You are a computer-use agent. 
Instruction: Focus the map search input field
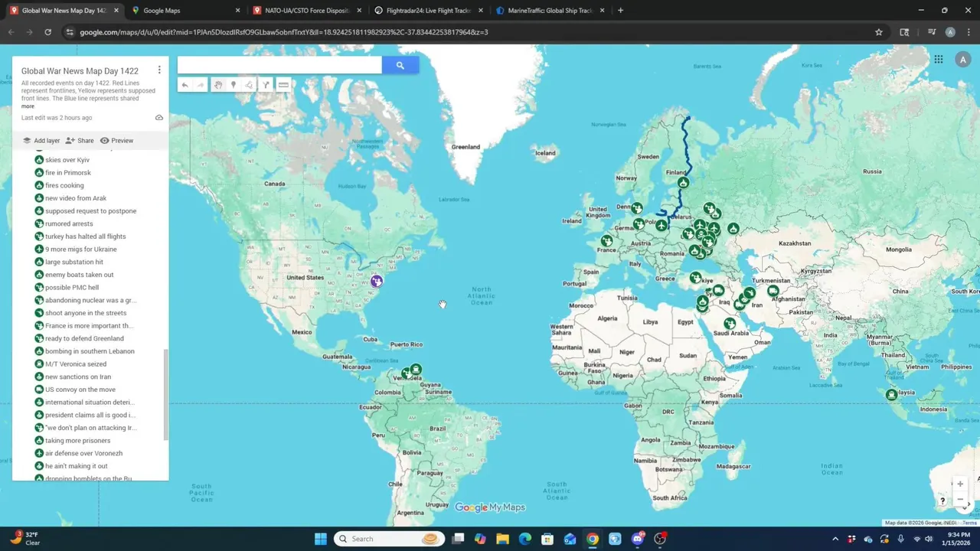tap(279, 66)
